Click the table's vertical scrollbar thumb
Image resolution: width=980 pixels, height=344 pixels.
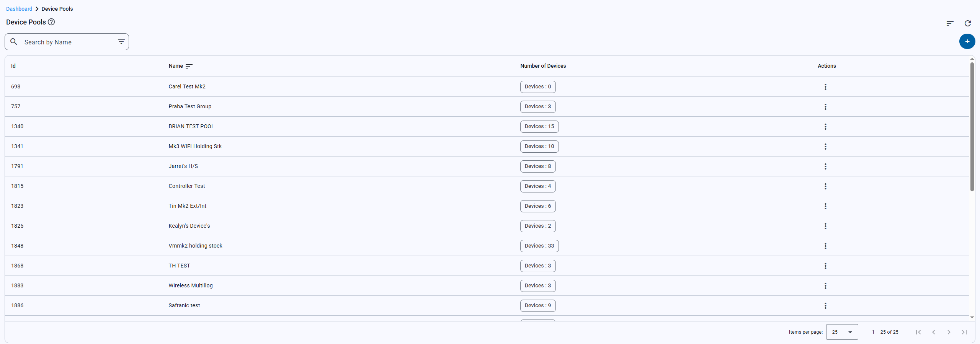(x=972, y=126)
